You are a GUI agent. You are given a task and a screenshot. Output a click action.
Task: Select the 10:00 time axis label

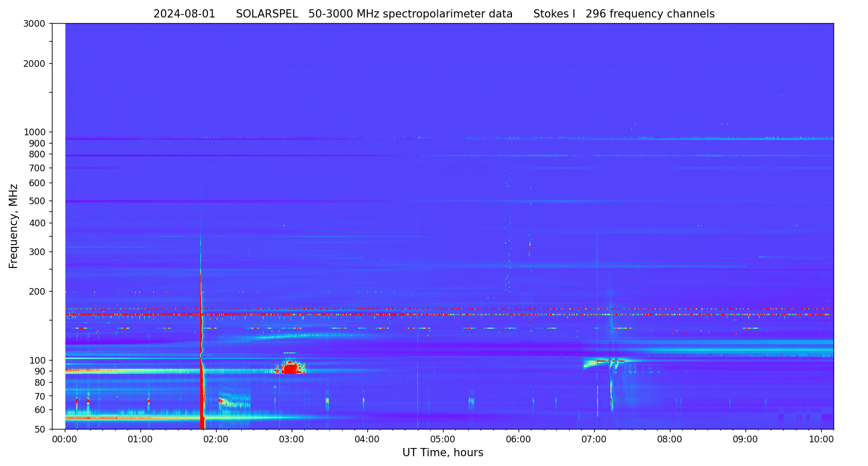(821, 440)
